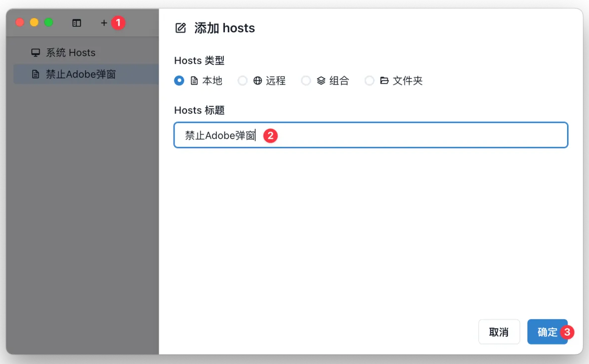Open 系统 Hosts in the sidebar
The width and height of the screenshot is (589, 364).
(71, 53)
